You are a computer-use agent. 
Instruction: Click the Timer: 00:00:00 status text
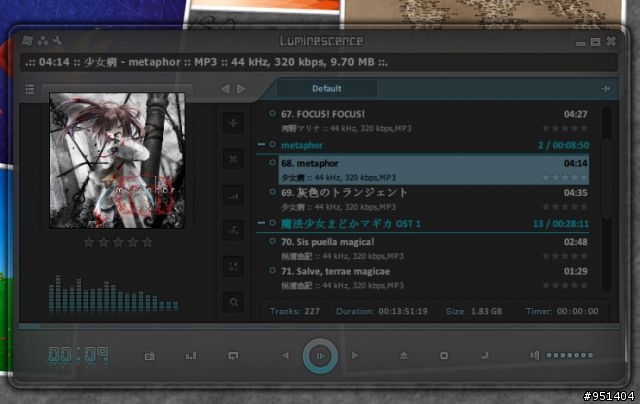coord(562,311)
